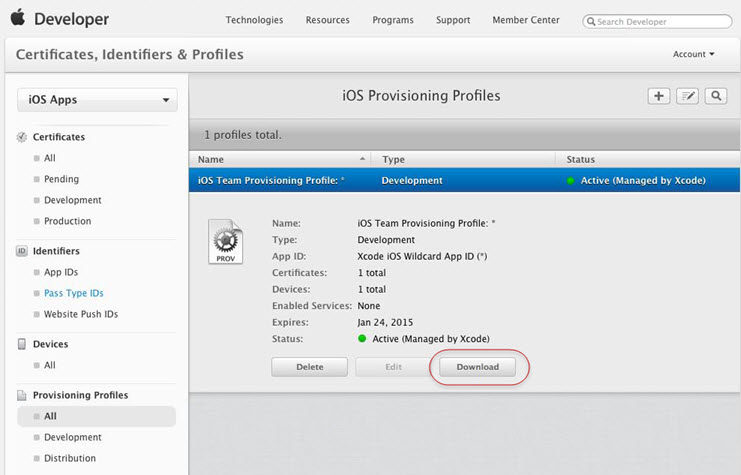
Task: Click the Certificates section icon
Action: point(22,137)
